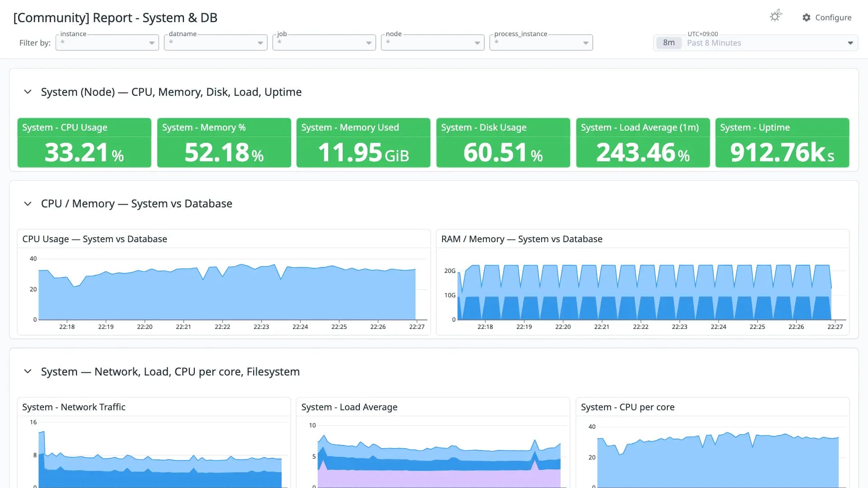The height and width of the screenshot is (488, 868).
Task: Click the dashboard title Report - System & DB
Action: [115, 18]
